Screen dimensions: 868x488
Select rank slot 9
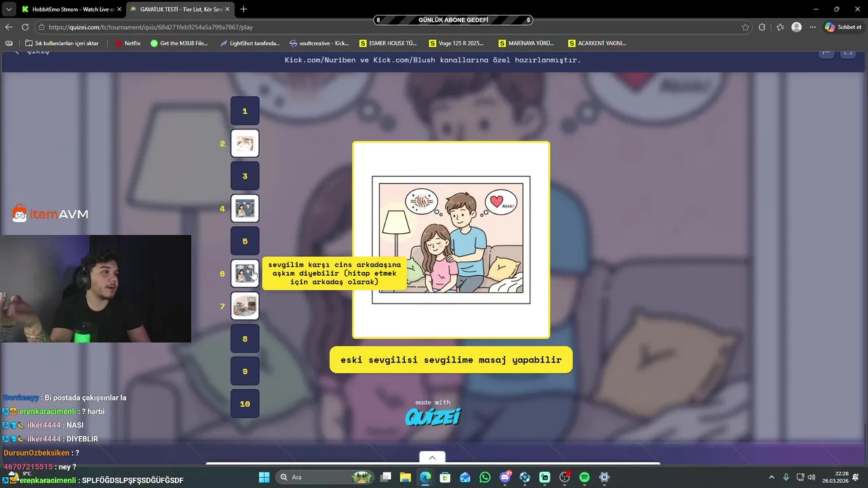point(245,371)
